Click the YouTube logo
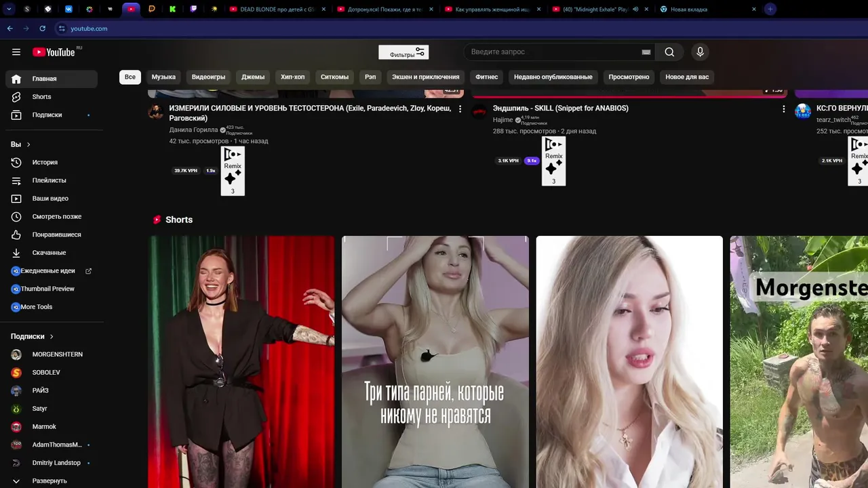868x488 pixels. coord(54,52)
